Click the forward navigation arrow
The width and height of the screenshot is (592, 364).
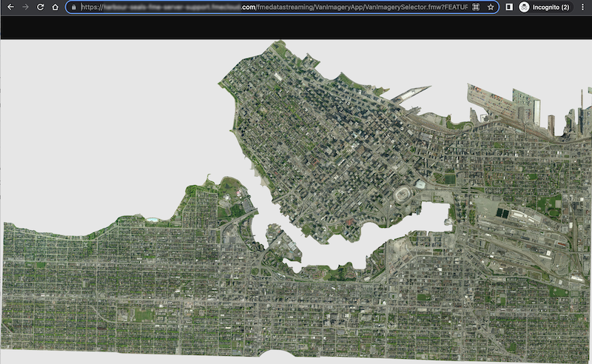(24, 7)
